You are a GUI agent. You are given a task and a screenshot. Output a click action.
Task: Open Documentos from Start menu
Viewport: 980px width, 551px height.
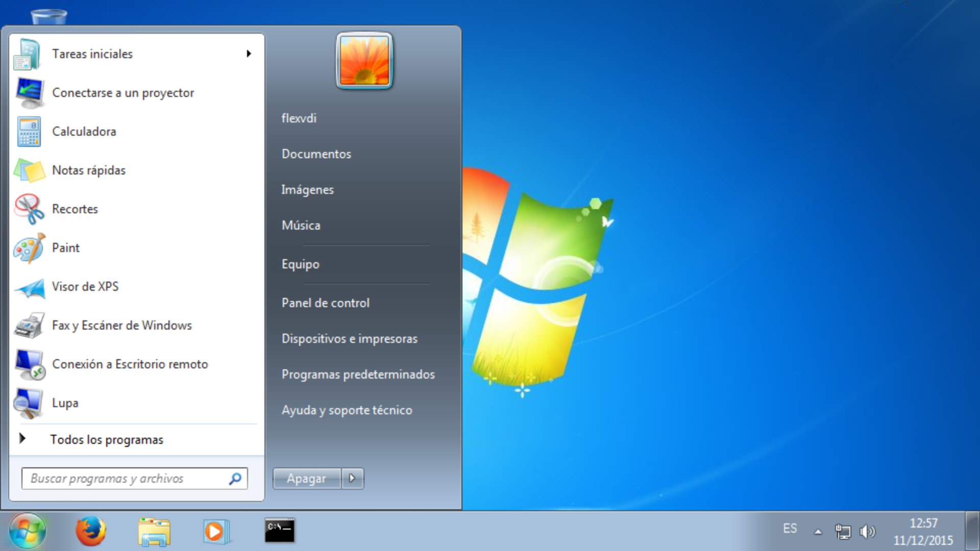(316, 154)
